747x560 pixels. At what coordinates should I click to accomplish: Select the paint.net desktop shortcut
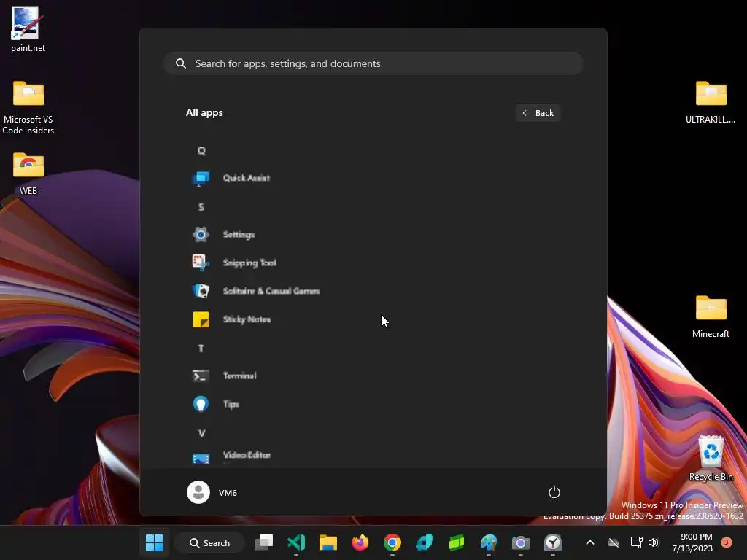coord(28,29)
